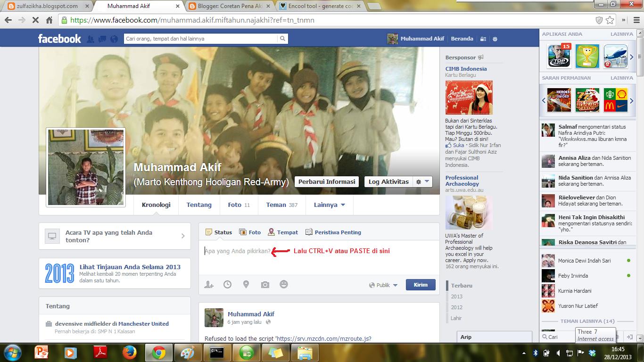The width and height of the screenshot is (644, 362).
Task: Click Muhammad Akif's profile picture
Action: coord(85,168)
